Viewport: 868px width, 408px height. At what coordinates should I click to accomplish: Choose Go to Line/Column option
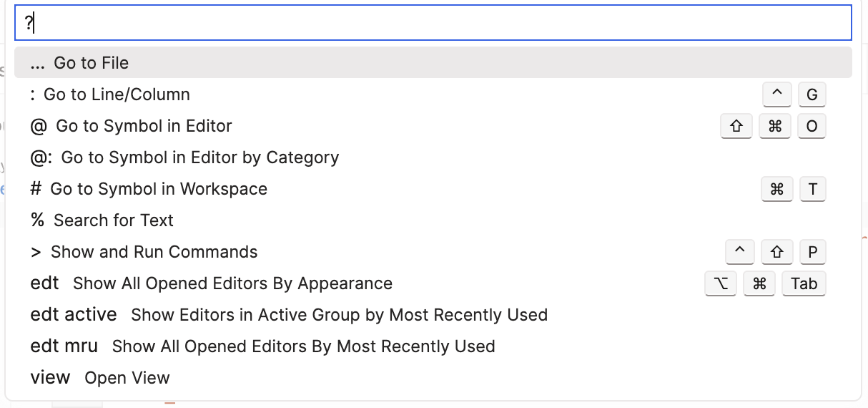(x=117, y=94)
